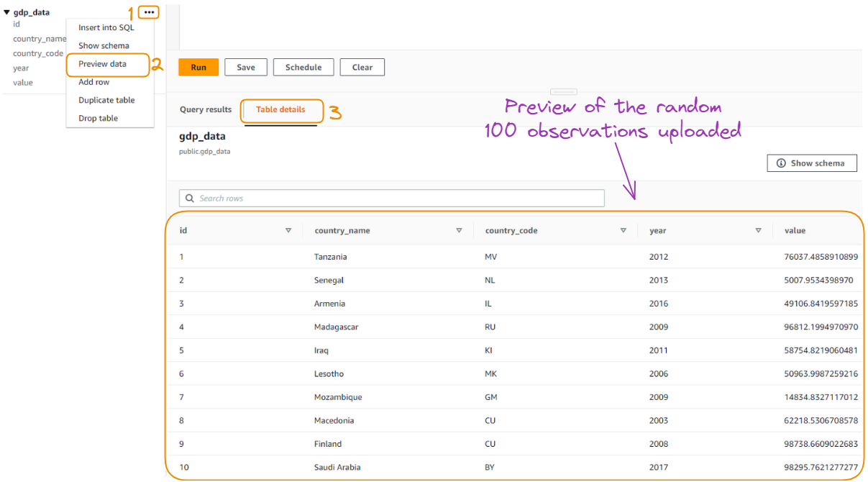This screenshot has height=482, width=868.
Task: Select the year column in sidebar tree
Action: [x=21, y=68]
